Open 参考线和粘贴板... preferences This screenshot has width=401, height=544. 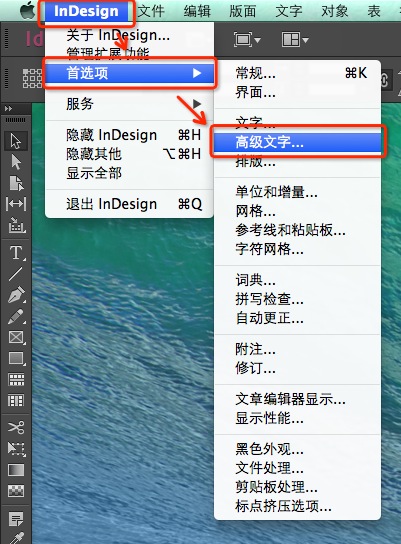coord(298,230)
